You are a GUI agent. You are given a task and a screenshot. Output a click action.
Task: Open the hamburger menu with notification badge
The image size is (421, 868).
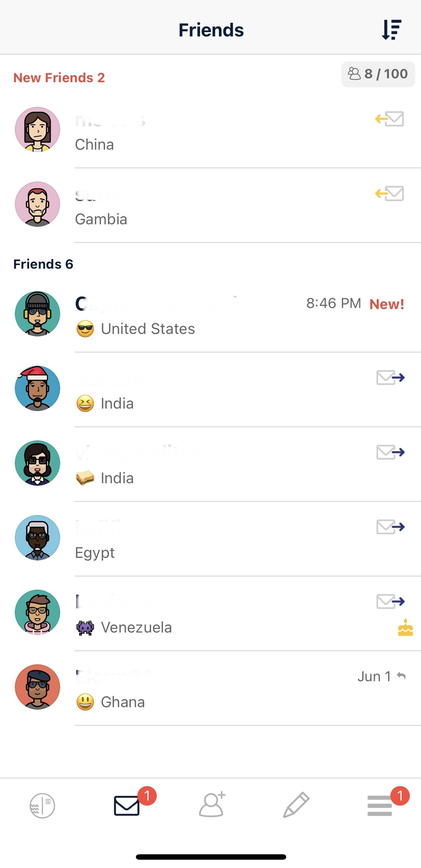(x=380, y=806)
